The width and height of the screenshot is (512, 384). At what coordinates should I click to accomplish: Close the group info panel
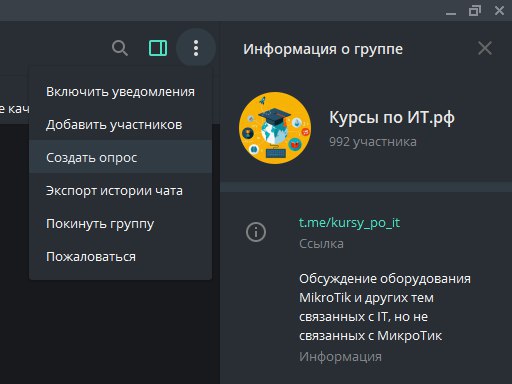485,48
